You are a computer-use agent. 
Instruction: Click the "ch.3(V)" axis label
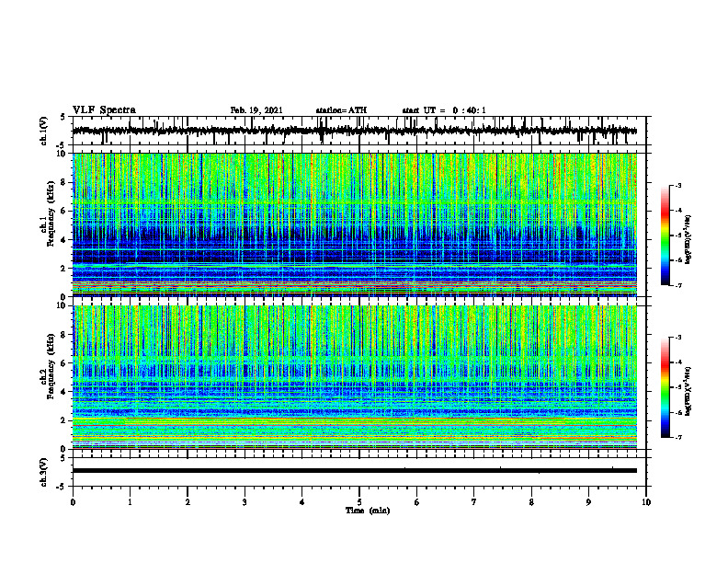(x=44, y=472)
